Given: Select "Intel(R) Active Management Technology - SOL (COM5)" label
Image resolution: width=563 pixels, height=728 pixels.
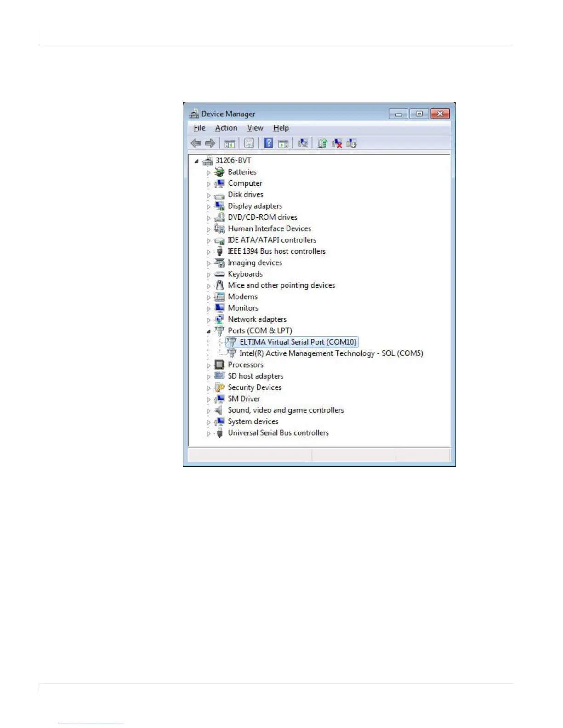Looking at the screenshot, I should 331,353.
